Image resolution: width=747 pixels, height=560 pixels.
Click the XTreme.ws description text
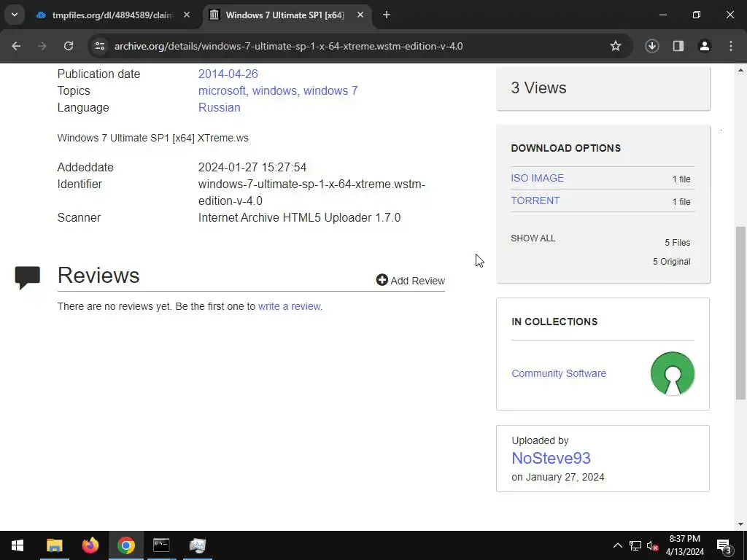153,138
